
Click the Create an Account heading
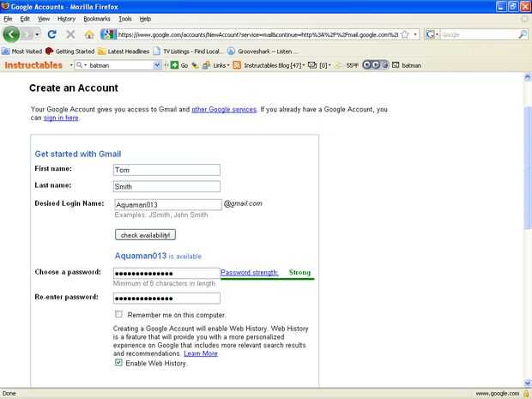coord(74,88)
